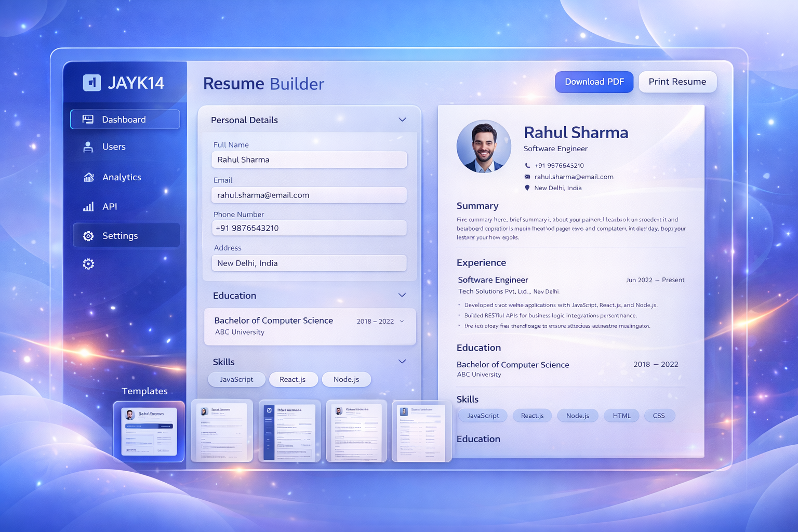798x532 pixels.
Task: Select the Dashboard icon in the sidebar
Action: pos(87,119)
